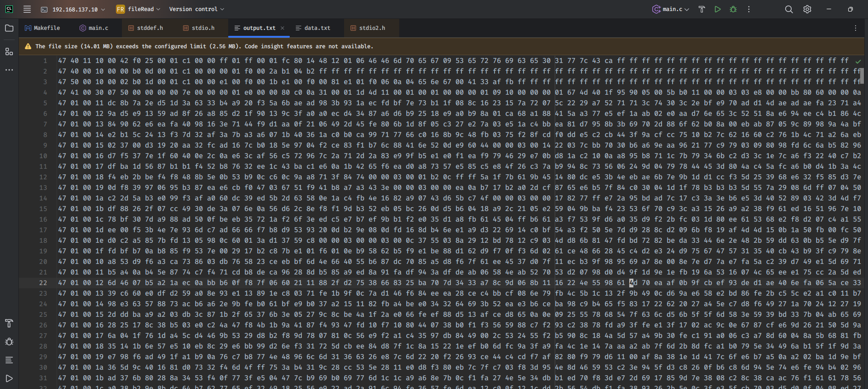Click the file size exceeds limit message
The width and height of the screenshot is (868, 389).
coord(204,46)
